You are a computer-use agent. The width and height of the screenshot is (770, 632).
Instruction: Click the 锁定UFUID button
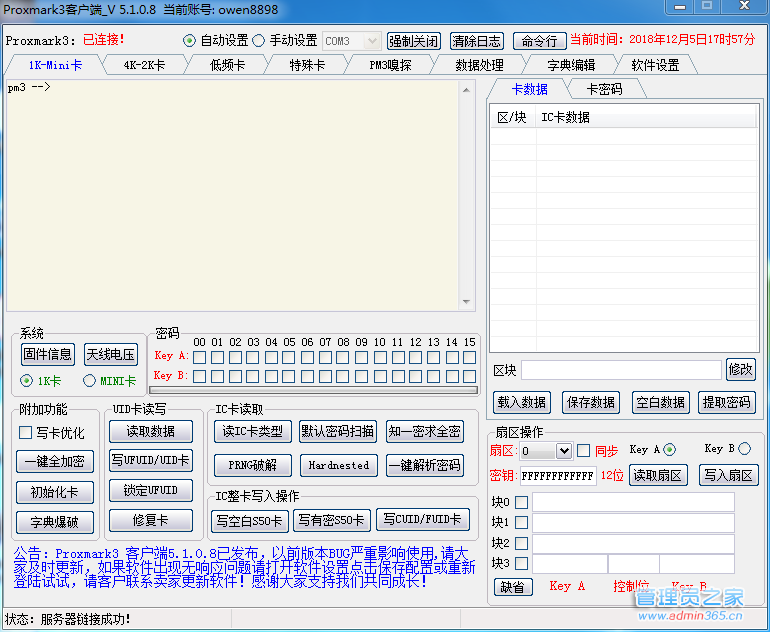(151, 491)
